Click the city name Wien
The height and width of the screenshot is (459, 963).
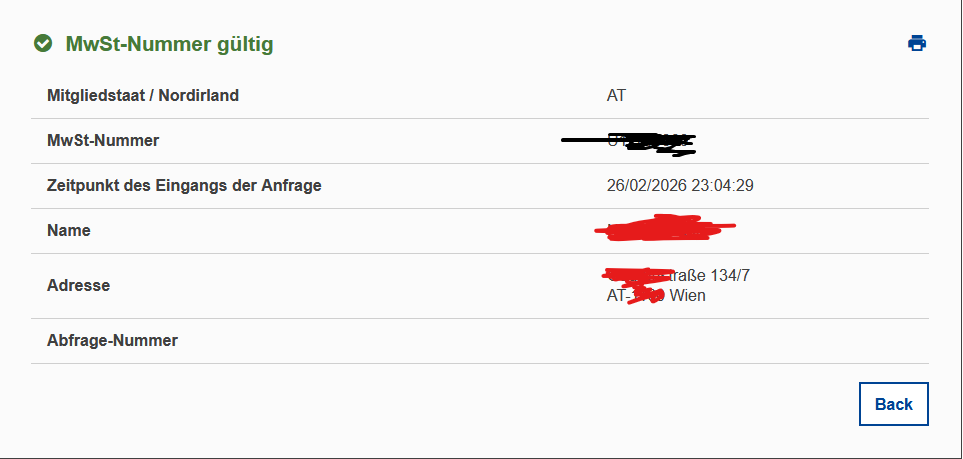(x=688, y=296)
